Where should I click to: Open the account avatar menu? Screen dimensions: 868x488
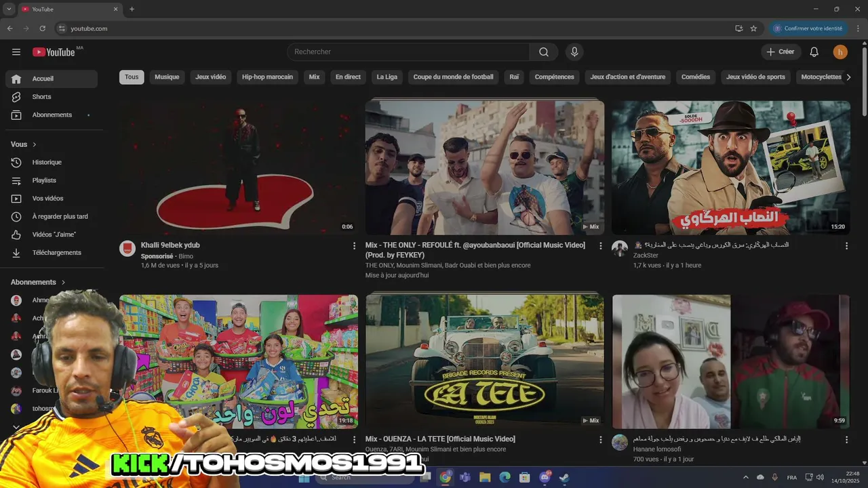pyautogui.click(x=840, y=52)
